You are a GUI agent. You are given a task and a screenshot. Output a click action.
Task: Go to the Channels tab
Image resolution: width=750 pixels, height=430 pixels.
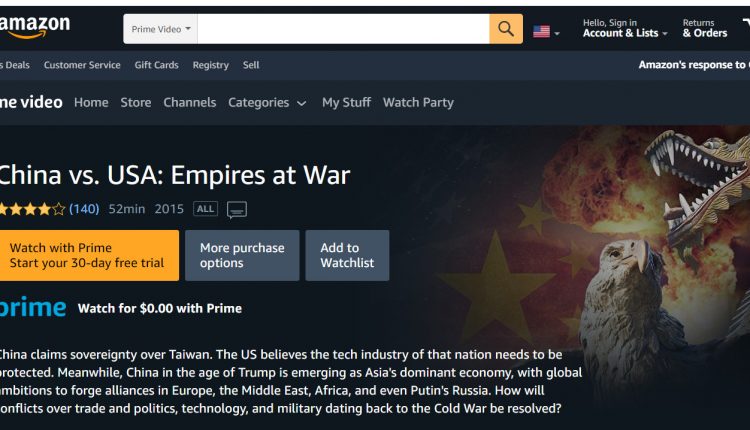[x=190, y=102]
